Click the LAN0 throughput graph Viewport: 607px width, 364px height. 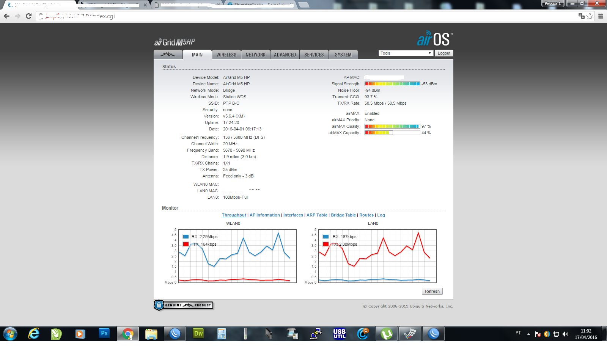377,256
